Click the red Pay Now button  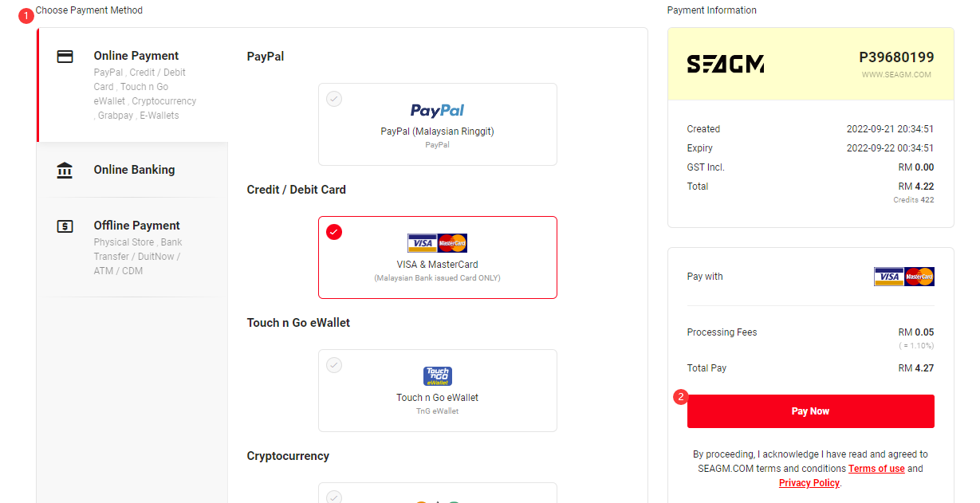(x=811, y=411)
